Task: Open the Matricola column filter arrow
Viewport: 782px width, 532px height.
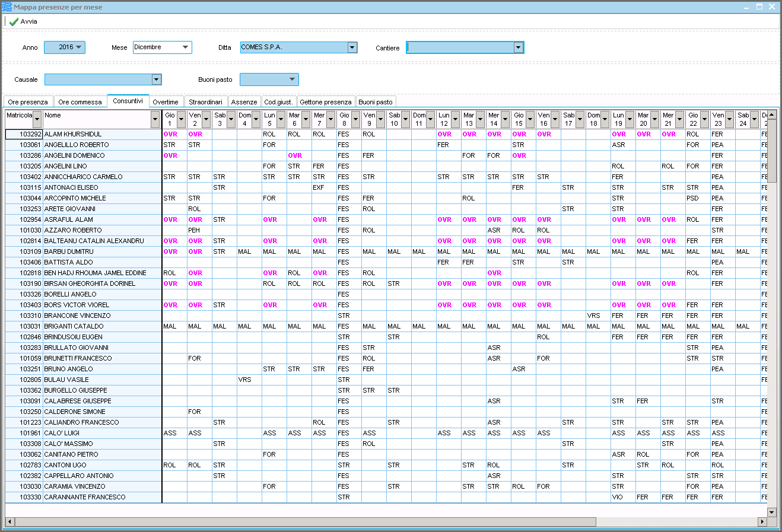Action: 37,119
